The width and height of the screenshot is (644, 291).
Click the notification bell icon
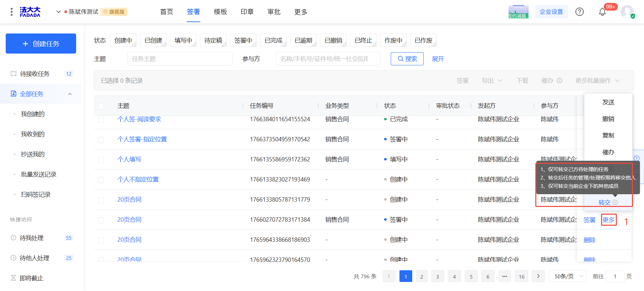pos(602,12)
